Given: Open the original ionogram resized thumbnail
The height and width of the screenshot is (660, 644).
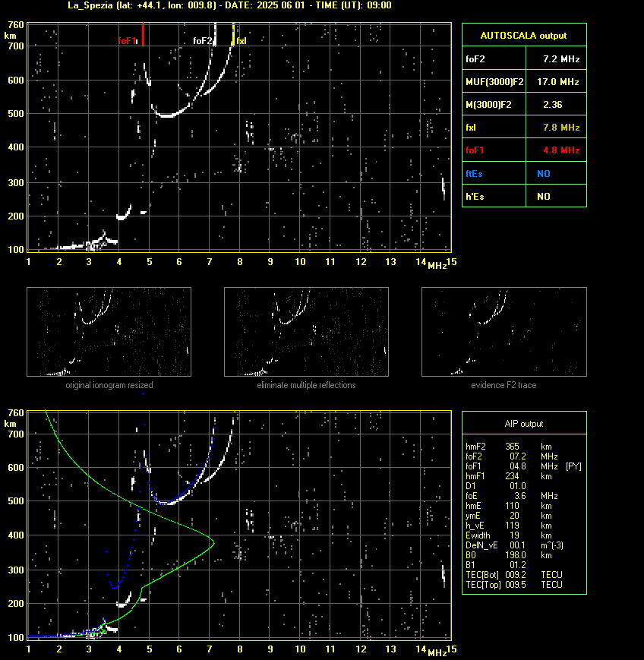Looking at the screenshot, I should pos(109,332).
